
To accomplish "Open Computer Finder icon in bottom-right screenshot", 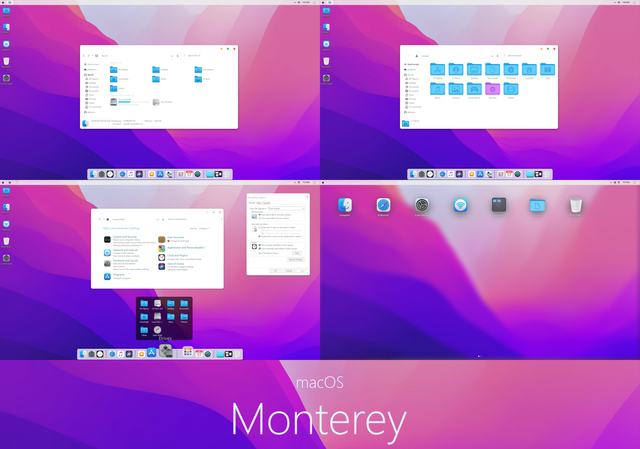I will coord(345,205).
